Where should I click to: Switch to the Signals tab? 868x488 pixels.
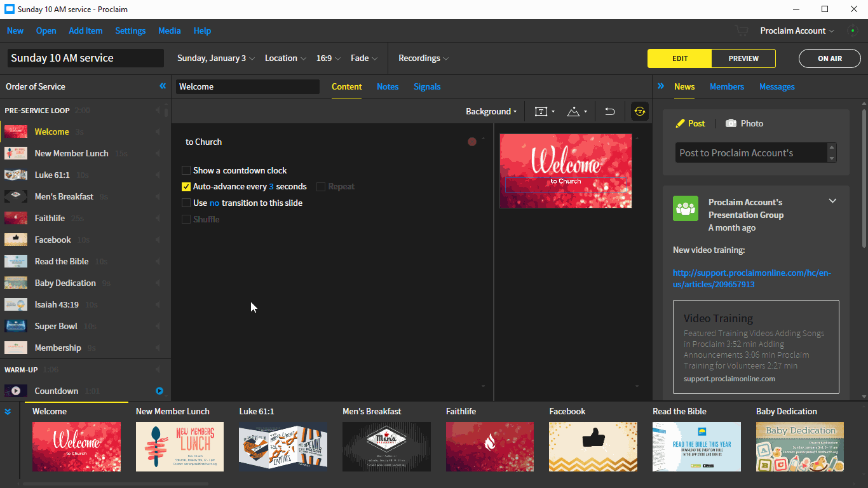pos(427,86)
